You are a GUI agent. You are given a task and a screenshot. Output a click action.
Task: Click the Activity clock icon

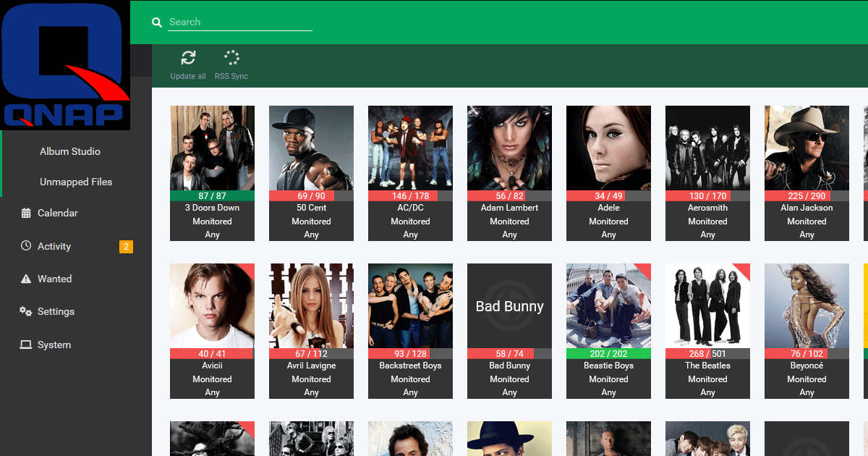tap(26, 246)
